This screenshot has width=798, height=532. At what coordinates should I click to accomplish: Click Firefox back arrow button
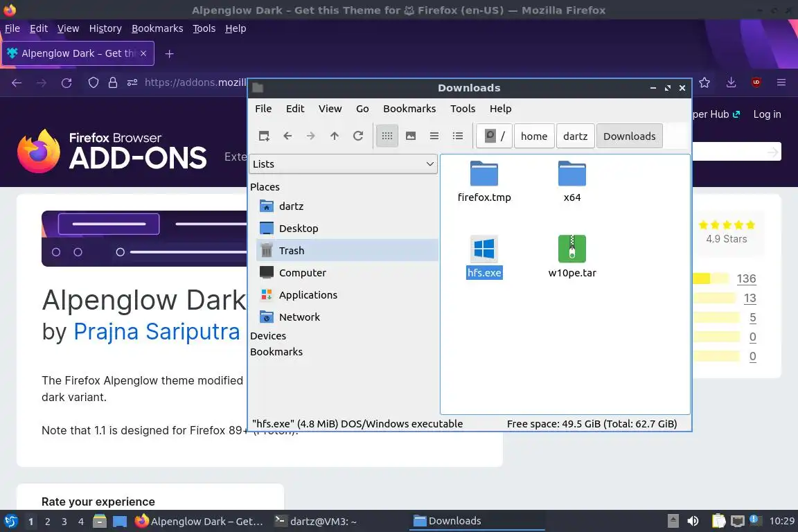point(17,82)
